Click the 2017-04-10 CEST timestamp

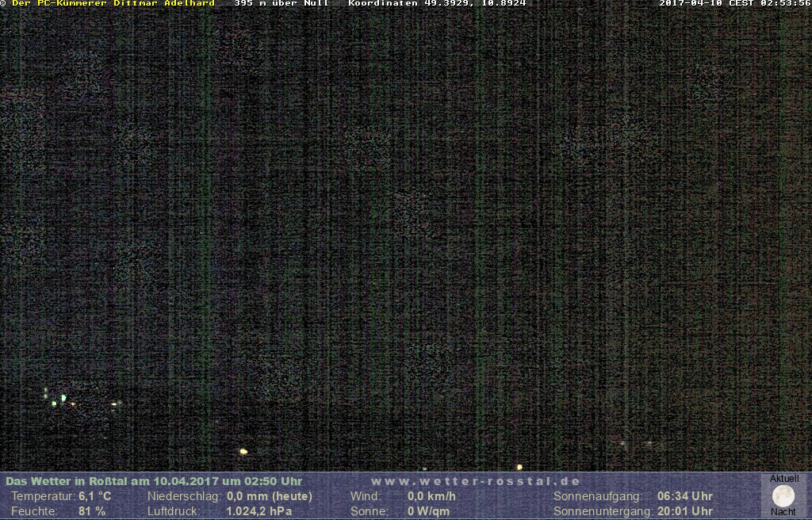[734, 4]
